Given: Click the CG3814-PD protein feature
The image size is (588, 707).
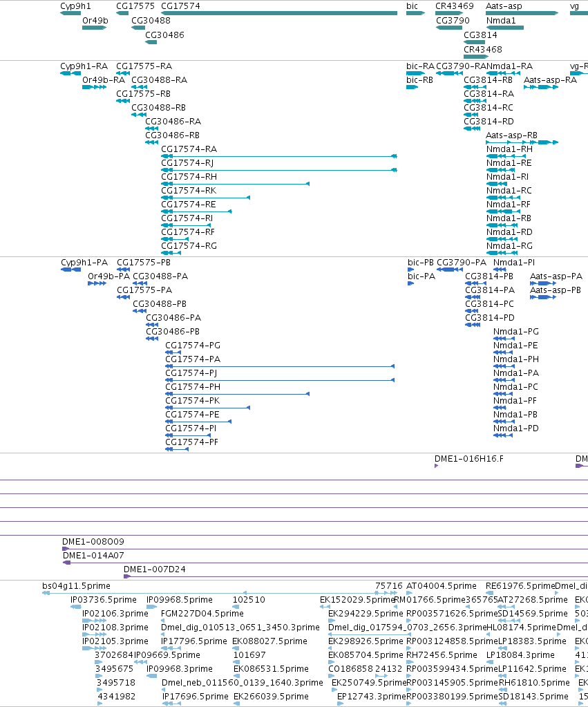Looking at the screenshot, I should click(473, 325).
